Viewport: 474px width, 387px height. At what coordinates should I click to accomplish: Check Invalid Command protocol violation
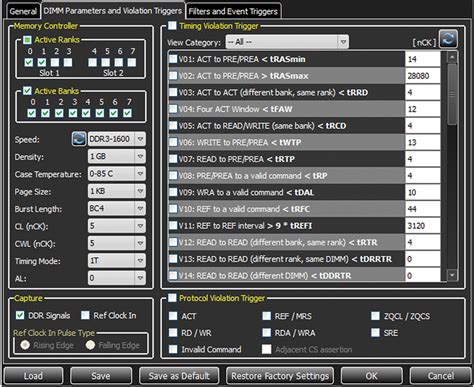(173, 349)
